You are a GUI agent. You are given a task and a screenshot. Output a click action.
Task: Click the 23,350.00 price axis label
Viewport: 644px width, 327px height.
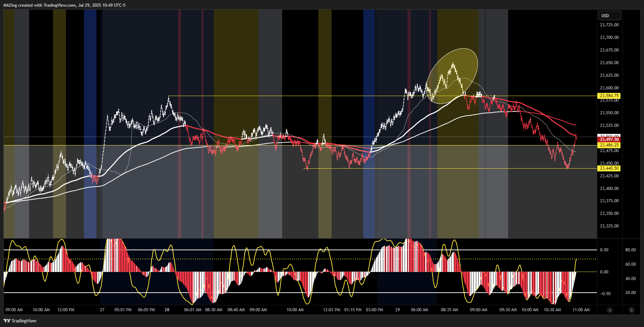click(x=609, y=213)
